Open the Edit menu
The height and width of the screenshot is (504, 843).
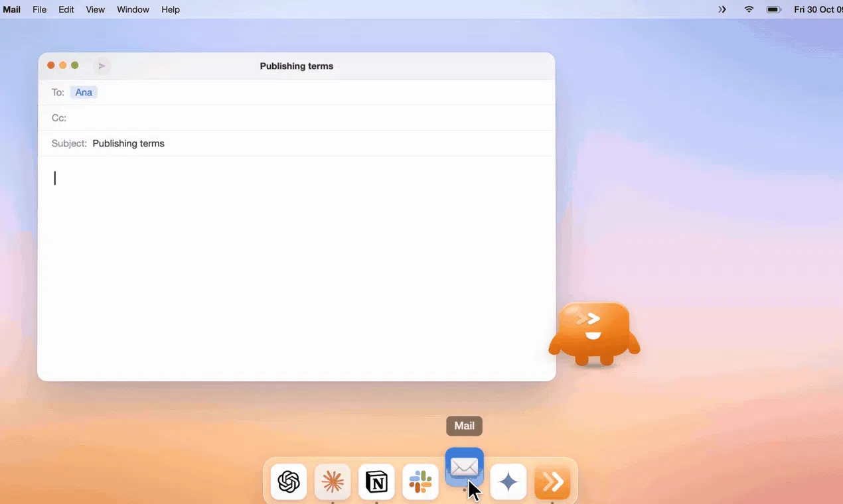tap(66, 9)
